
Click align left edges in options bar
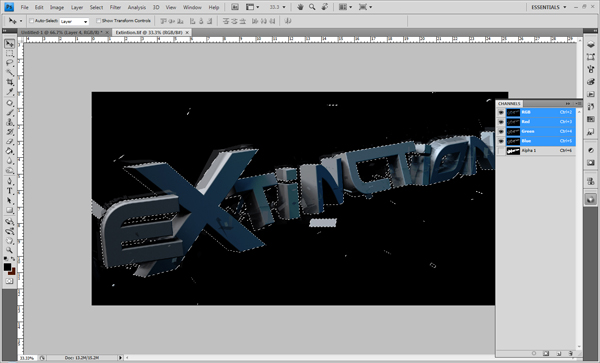[x=192, y=21]
